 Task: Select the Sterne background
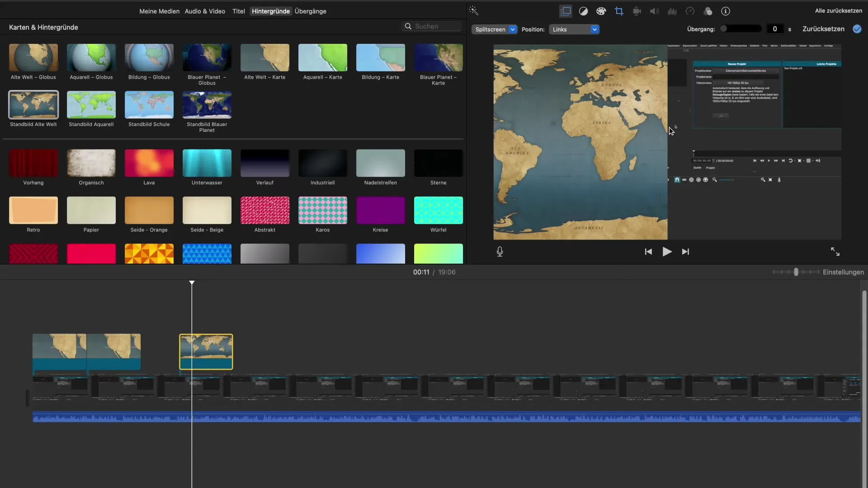click(x=439, y=163)
